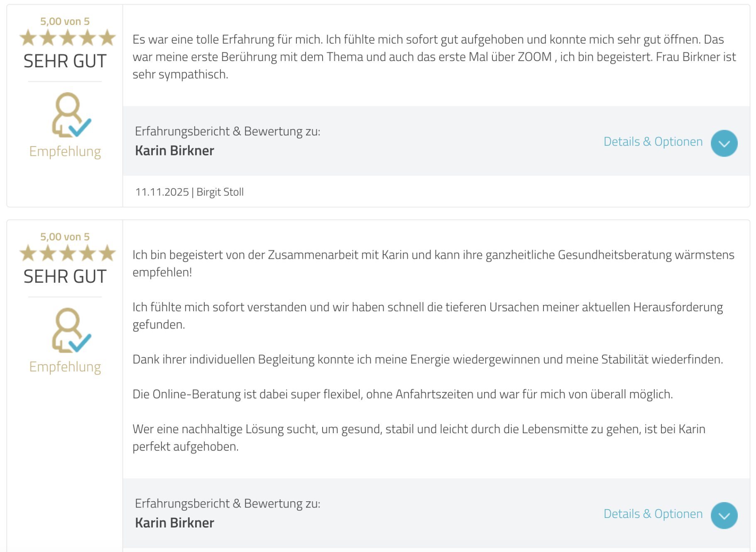Click "SEHR GUT" rating beside the Gesundheitsberatung review
The height and width of the screenshot is (552, 756).
pyautogui.click(x=65, y=277)
